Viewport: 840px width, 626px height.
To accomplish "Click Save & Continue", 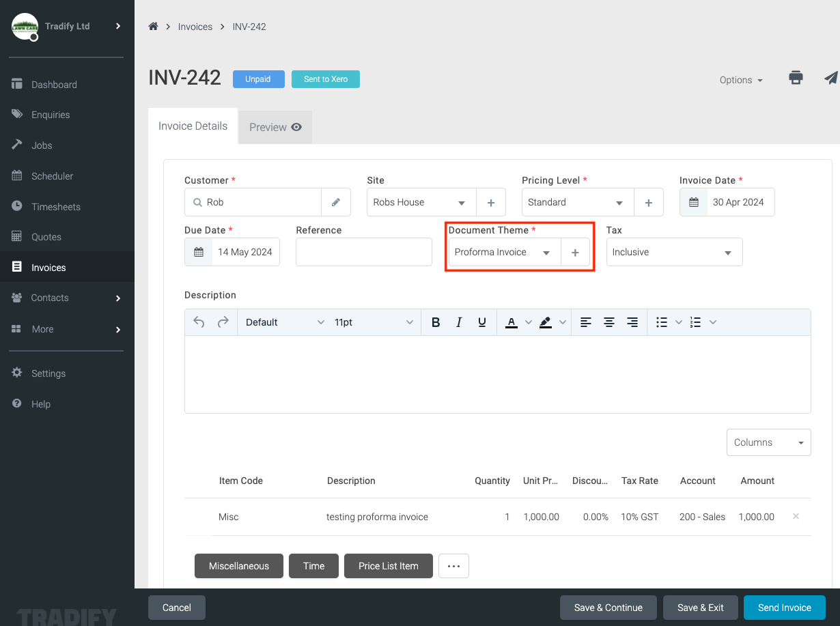I will [608, 608].
